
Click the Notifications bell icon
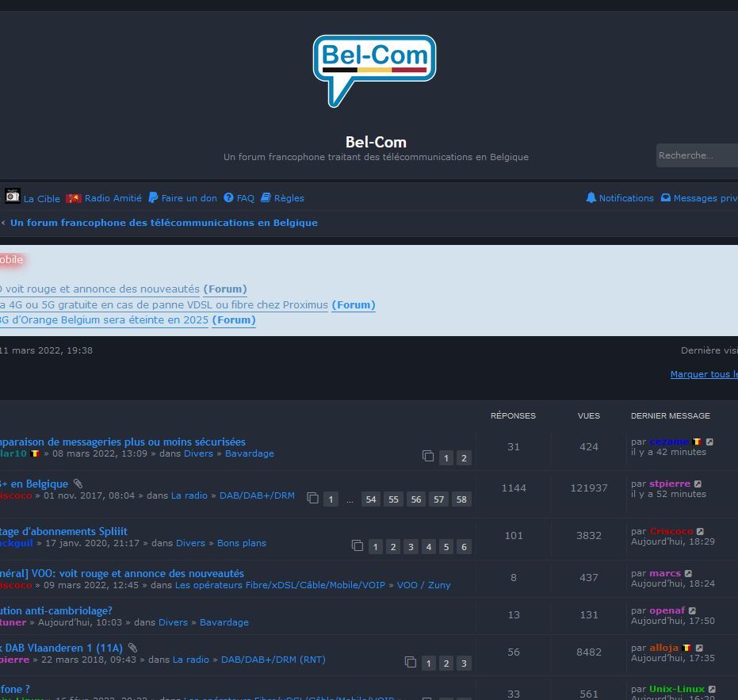[x=591, y=197]
